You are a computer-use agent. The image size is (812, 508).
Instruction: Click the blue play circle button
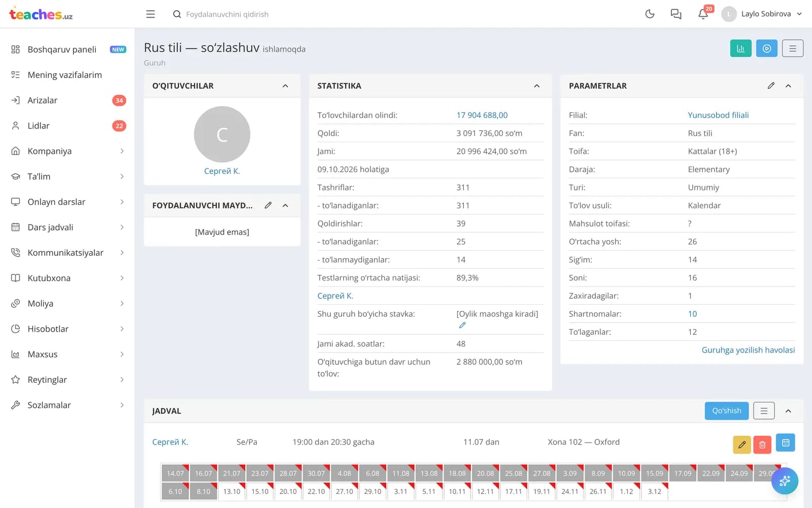click(767, 48)
